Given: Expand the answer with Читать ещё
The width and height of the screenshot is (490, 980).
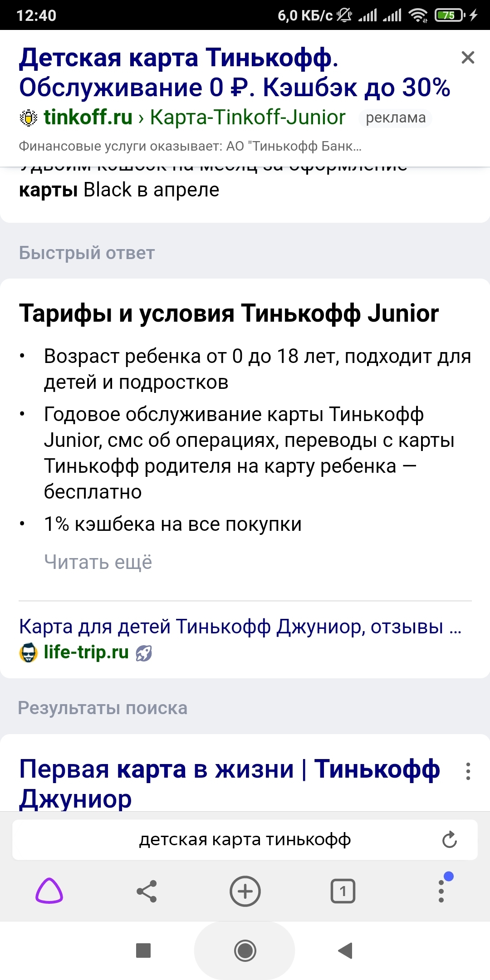Looking at the screenshot, I should tap(98, 562).
